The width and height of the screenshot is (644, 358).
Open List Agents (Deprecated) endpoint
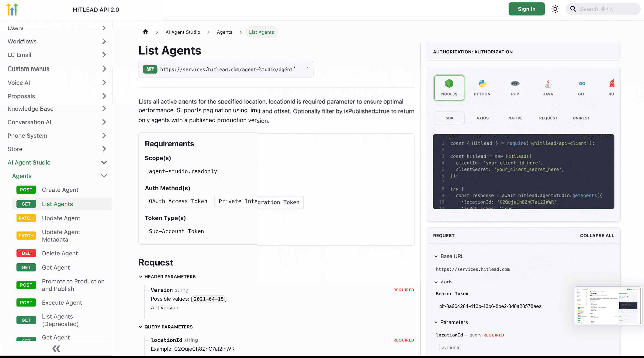pyautogui.click(x=60, y=320)
